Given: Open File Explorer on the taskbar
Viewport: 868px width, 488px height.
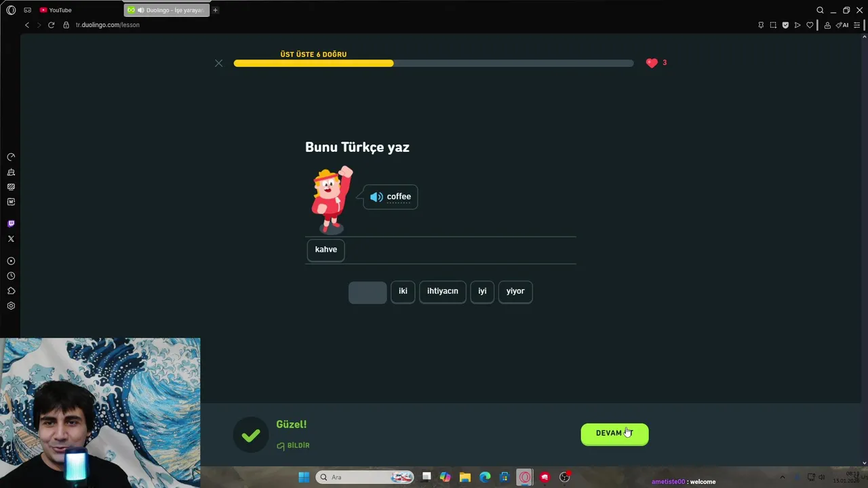Looking at the screenshot, I should [465, 477].
